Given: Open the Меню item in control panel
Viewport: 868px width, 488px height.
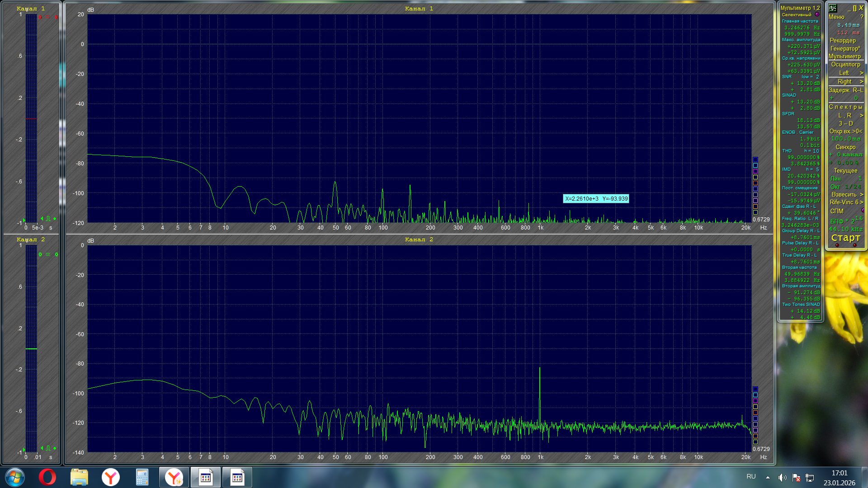Looking at the screenshot, I should tap(836, 17).
